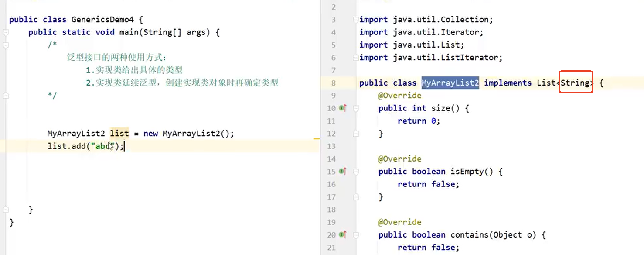Click the @Override annotation on line 19

(x=400, y=222)
